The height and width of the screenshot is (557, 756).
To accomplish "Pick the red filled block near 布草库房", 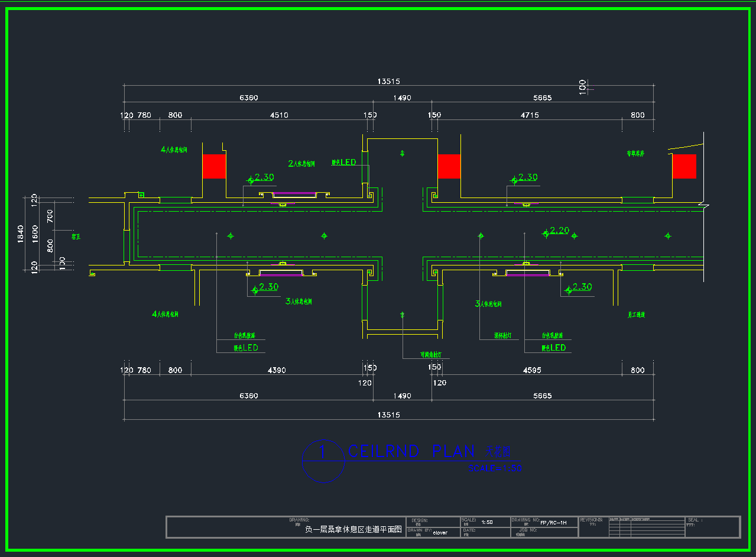I will point(684,166).
